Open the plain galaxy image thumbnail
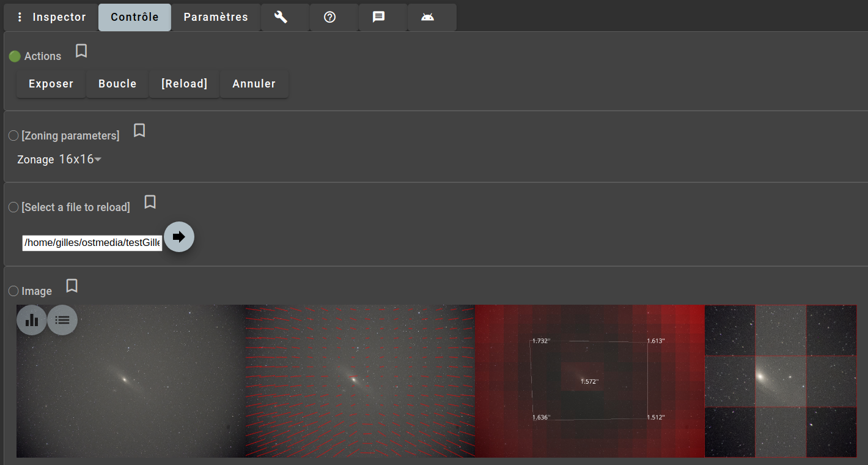Viewport: 868px width, 465px height. click(131, 381)
